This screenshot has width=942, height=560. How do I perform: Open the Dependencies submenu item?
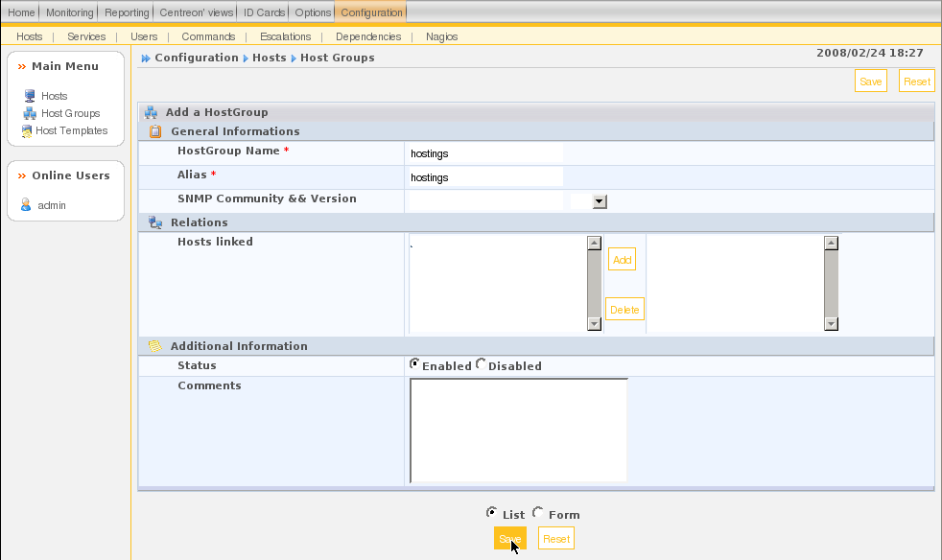368,36
